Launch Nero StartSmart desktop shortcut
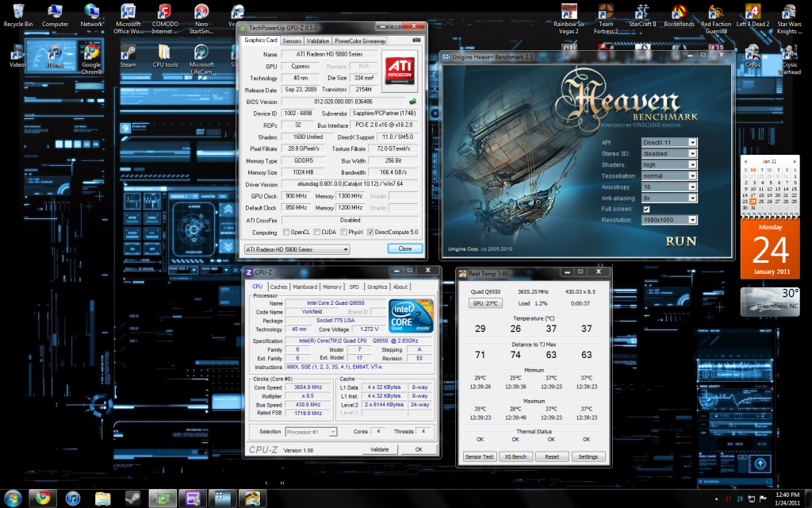The width and height of the screenshot is (812, 508). [201, 19]
